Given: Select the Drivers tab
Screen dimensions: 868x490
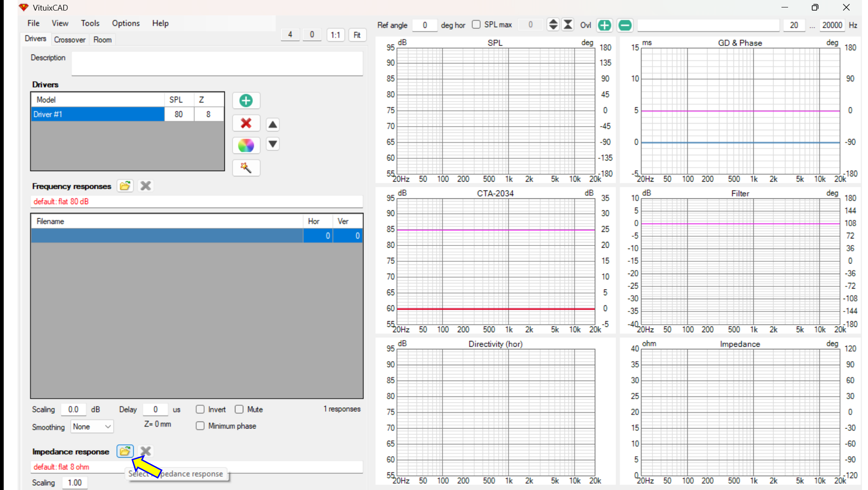Looking at the screenshot, I should pos(36,39).
